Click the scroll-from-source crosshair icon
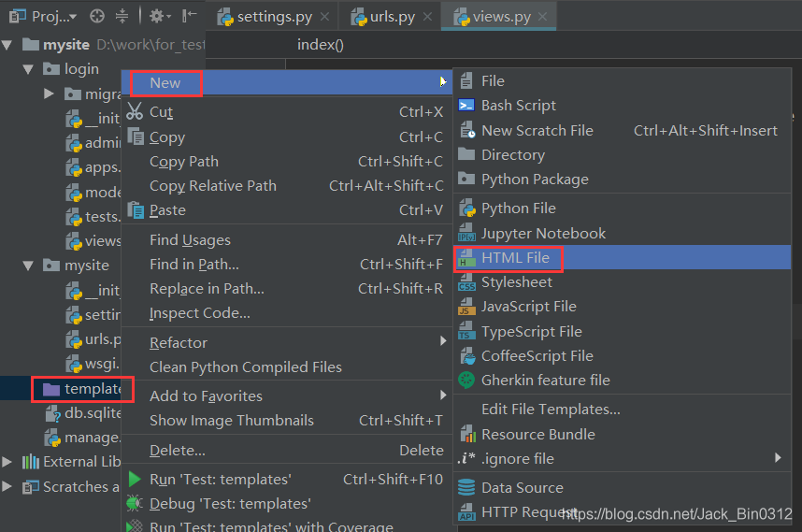The width and height of the screenshot is (802, 532). [x=97, y=17]
